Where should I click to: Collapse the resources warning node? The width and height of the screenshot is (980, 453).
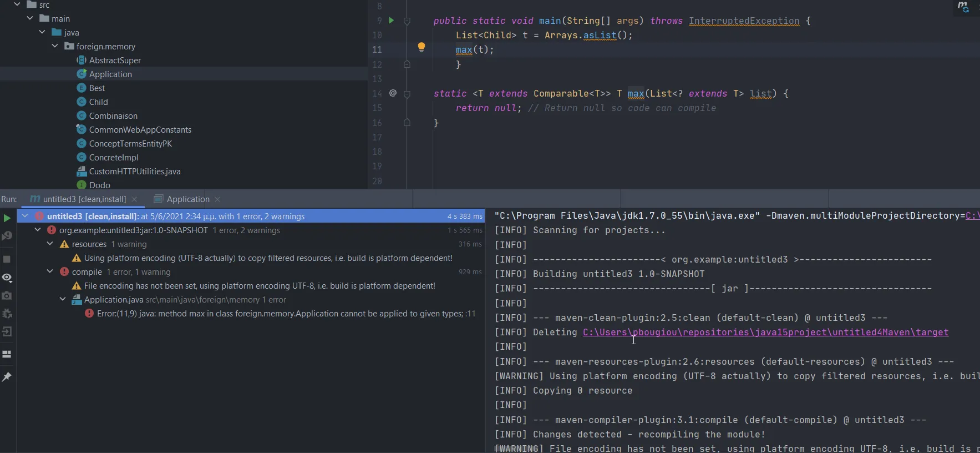coord(50,244)
